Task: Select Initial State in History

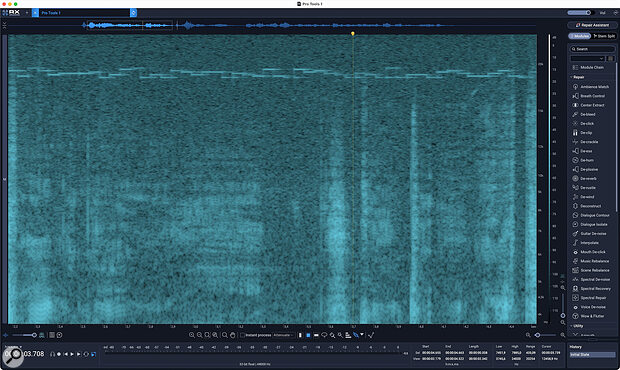Action: pyautogui.click(x=592, y=355)
